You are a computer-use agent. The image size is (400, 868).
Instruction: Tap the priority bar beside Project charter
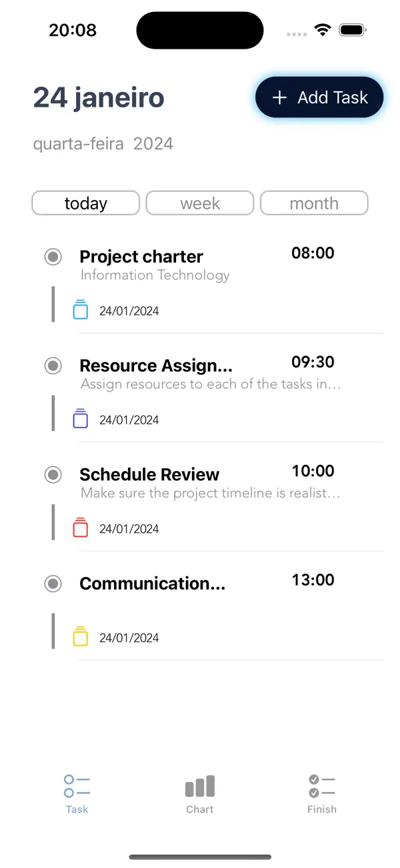pos(53,304)
